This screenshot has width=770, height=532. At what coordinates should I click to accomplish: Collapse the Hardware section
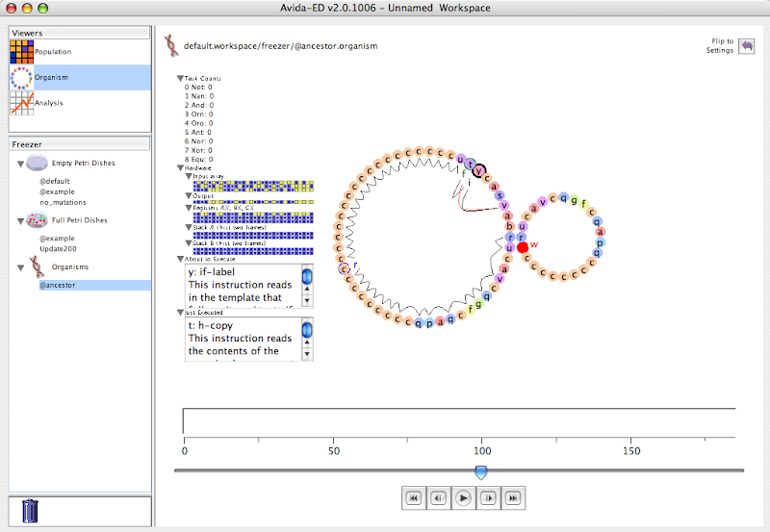(180, 167)
